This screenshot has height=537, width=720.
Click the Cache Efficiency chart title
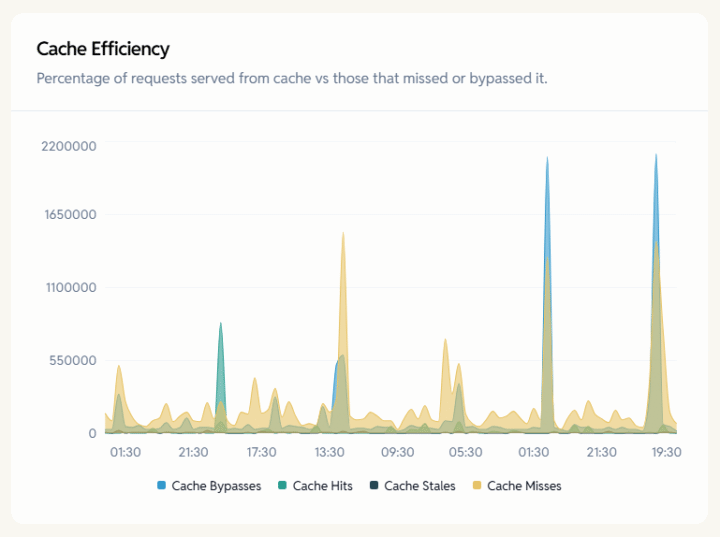point(103,49)
